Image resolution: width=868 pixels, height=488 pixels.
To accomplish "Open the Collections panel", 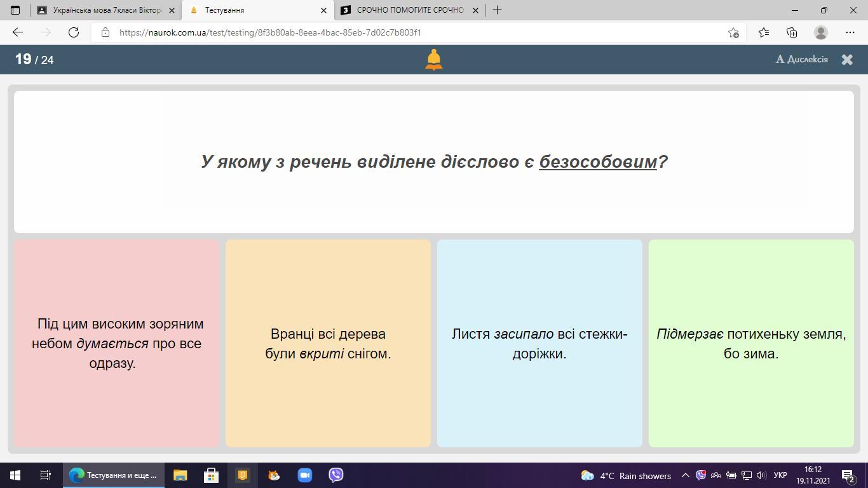I will (x=792, y=32).
